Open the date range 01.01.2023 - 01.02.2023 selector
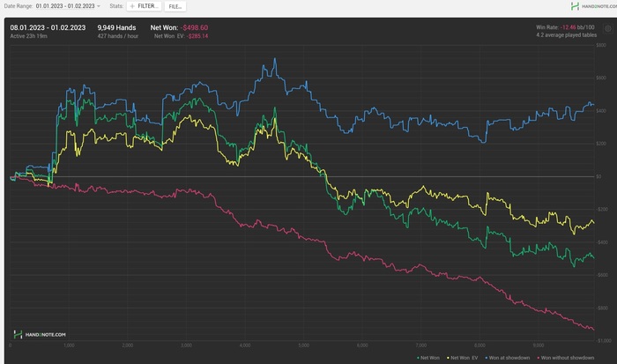This screenshot has height=364, width=617. click(x=67, y=6)
